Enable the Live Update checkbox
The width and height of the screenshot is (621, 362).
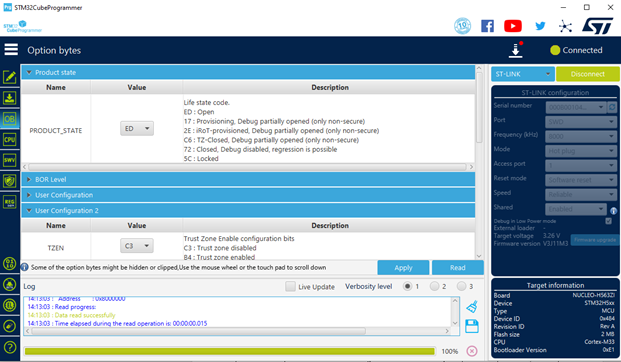click(x=290, y=286)
